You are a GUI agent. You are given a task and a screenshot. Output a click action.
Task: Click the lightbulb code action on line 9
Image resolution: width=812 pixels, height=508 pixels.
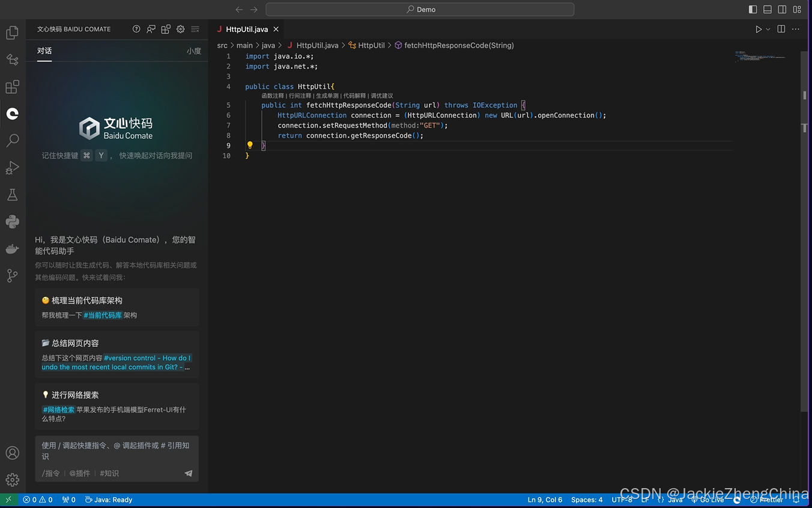click(250, 145)
